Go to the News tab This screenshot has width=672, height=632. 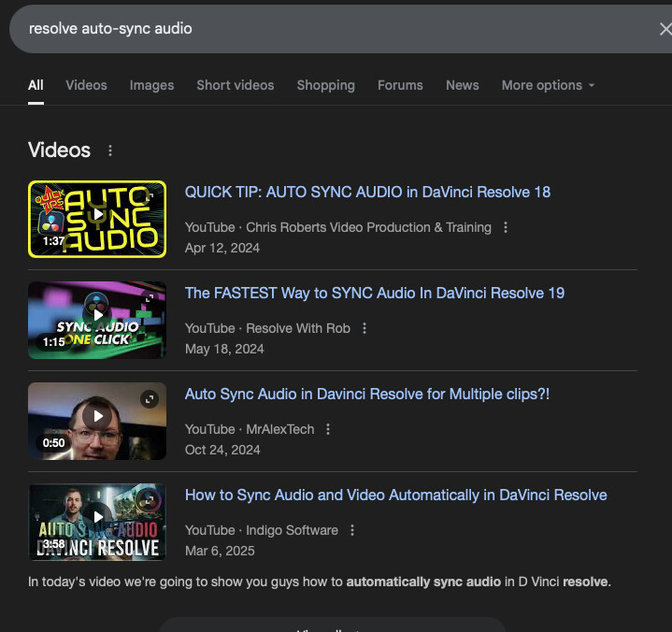462,85
